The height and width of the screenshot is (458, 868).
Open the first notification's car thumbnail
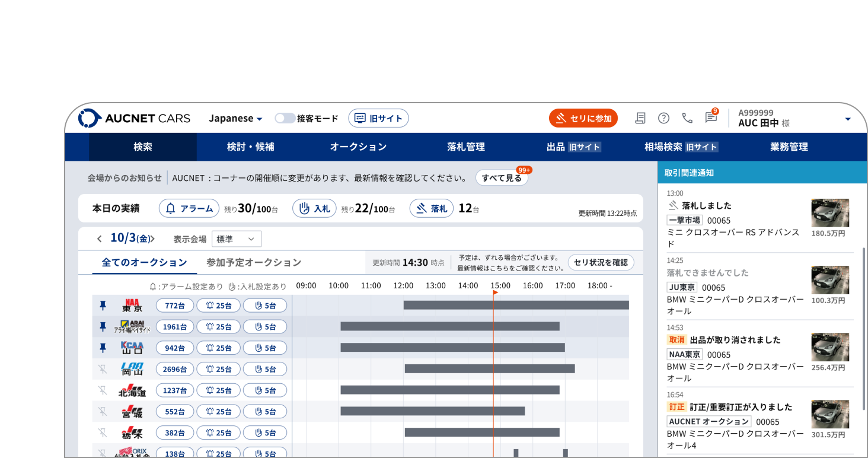pos(829,213)
